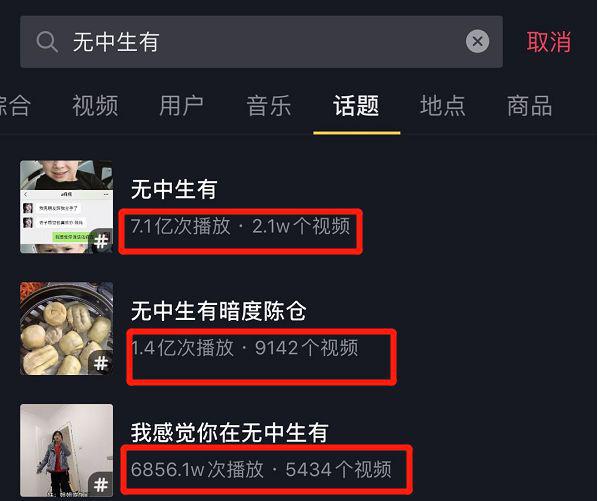Open the steamed buns topic thumbnail
Screen dimensions: 598x501
[67, 328]
